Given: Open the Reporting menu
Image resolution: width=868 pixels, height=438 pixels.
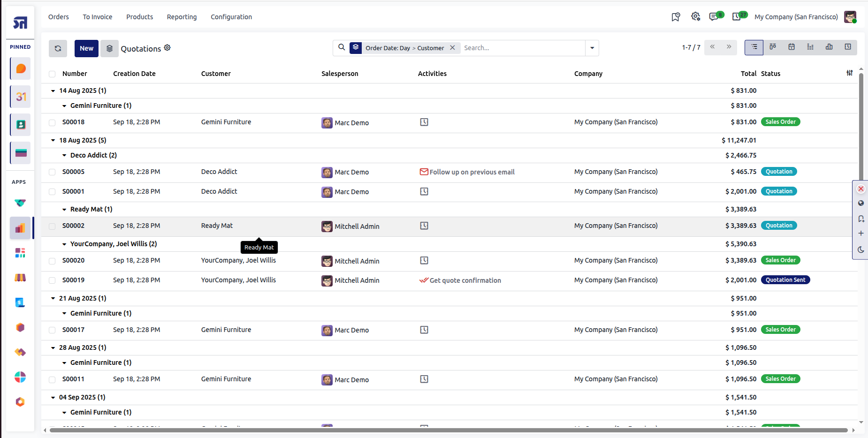Looking at the screenshot, I should click(x=182, y=17).
